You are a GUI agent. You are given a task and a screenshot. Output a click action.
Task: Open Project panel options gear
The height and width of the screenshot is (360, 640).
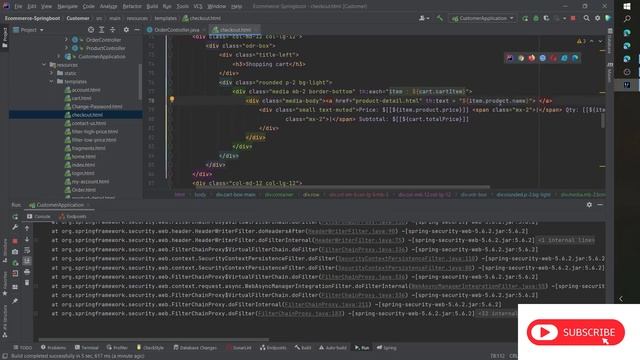(126, 30)
